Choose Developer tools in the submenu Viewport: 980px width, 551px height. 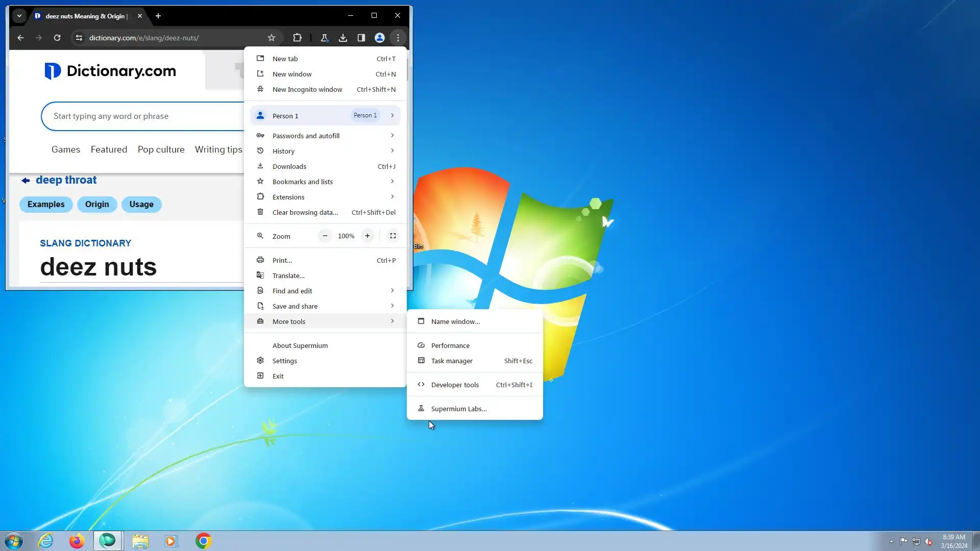pos(455,385)
